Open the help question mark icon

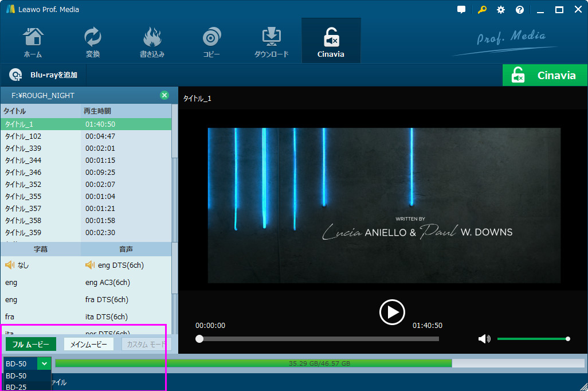pos(519,10)
